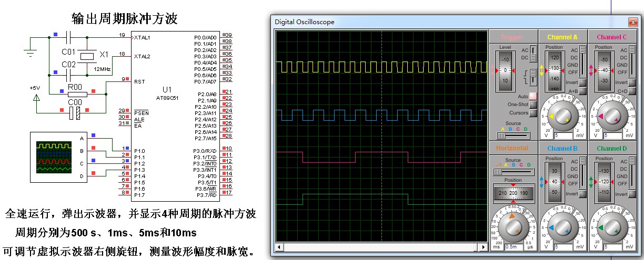This screenshot has height=260, width=644.
Task: Click the blue Channel B position arrows
Action: tap(542, 182)
